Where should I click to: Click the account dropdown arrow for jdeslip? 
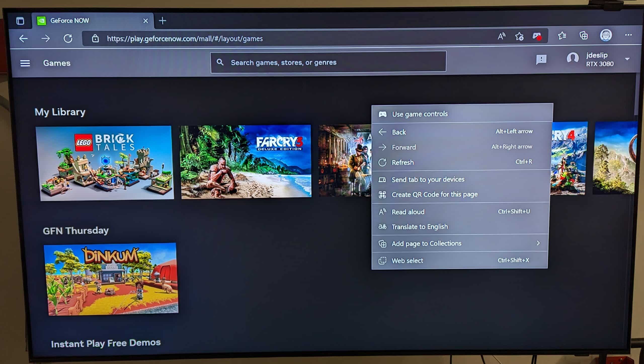click(x=628, y=59)
